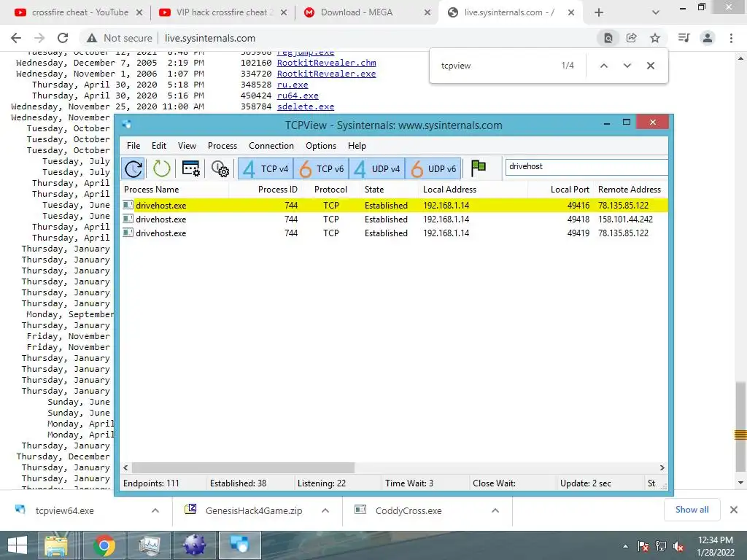Image resolution: width=747 pixels, height=560 pixels.
Task: Open the View menu in TCPView
Action: [x=187, y=146]
